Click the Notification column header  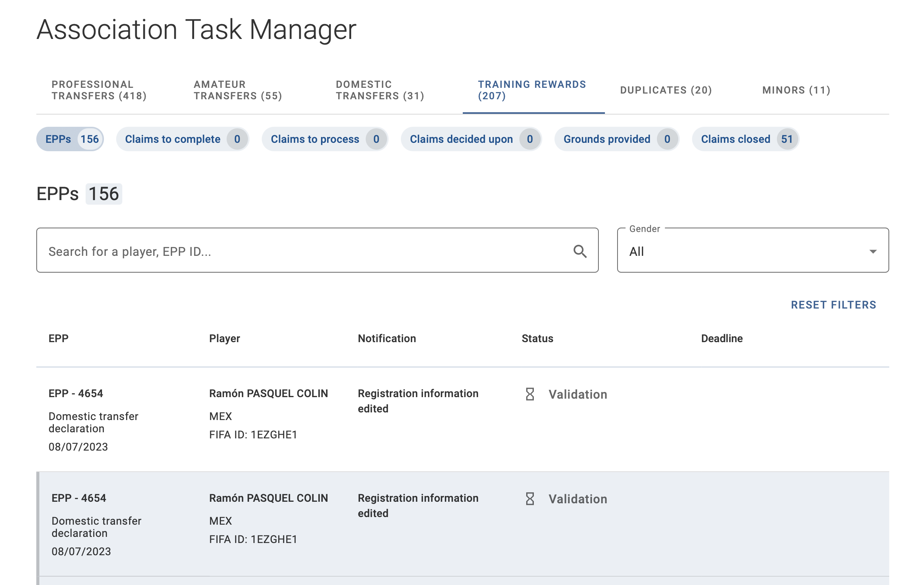[387, 338]
